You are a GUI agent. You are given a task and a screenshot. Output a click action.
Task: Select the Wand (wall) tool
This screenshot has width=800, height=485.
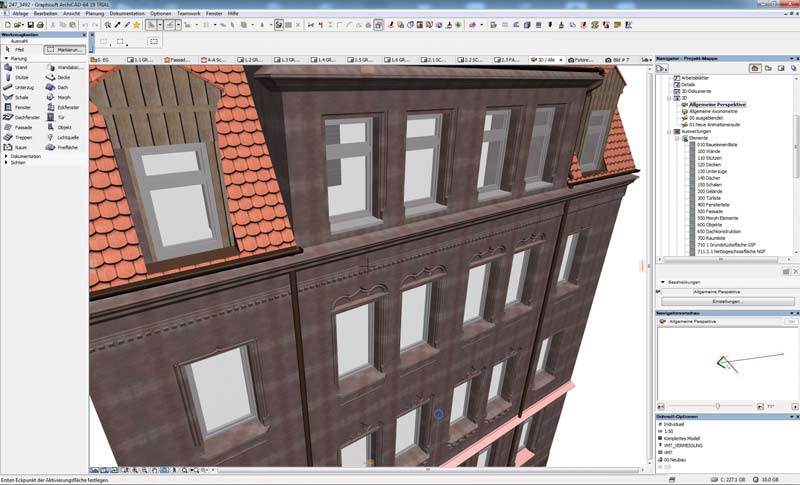click(20, 68)
